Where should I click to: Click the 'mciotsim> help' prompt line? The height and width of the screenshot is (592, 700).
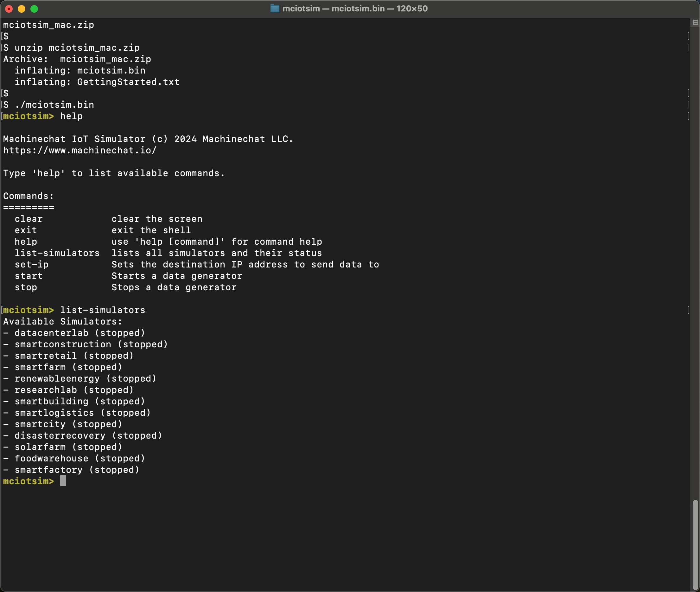pyautogui.click(x=43, y=116)
